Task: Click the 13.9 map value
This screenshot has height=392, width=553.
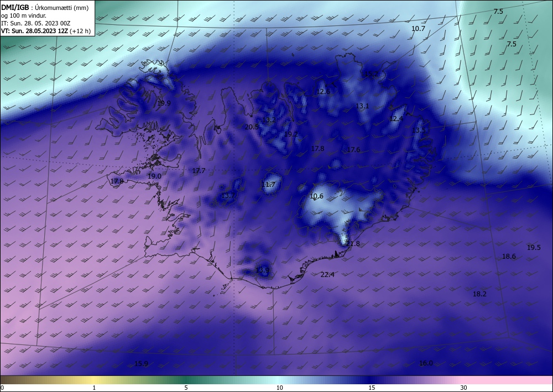Action: (262, 270)
